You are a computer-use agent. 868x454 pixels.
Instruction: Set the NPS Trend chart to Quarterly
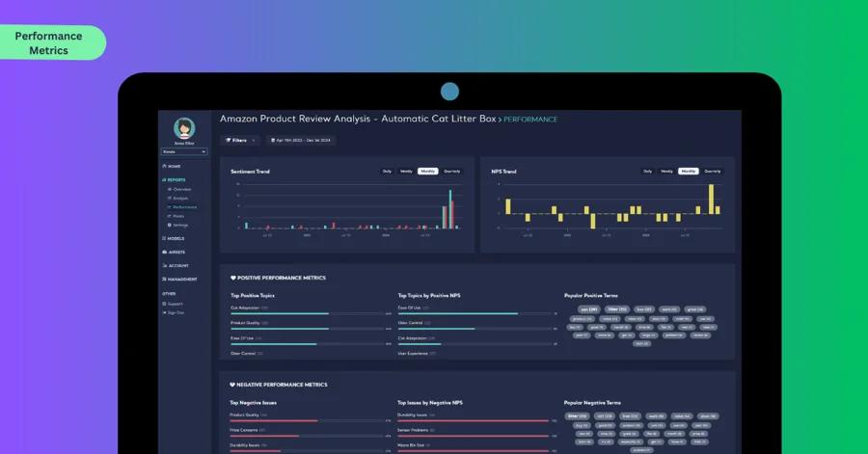[x=713, y=172]
